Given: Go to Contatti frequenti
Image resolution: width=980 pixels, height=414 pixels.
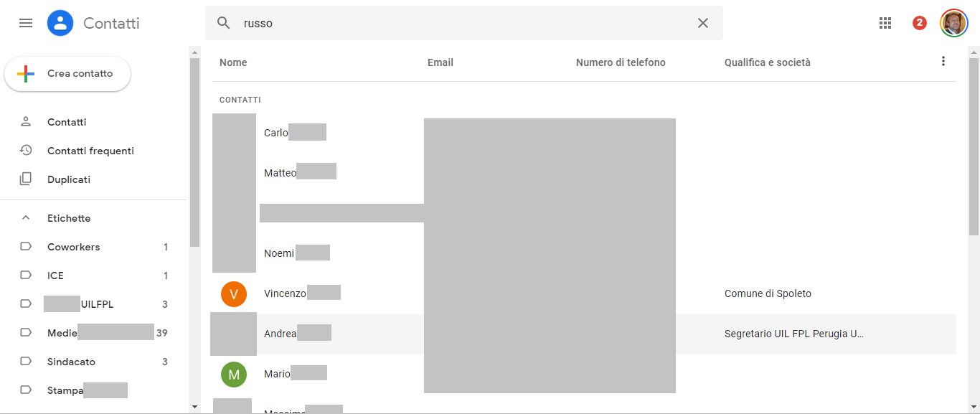Looking at the screenshot, I should [x=90, y=151].
